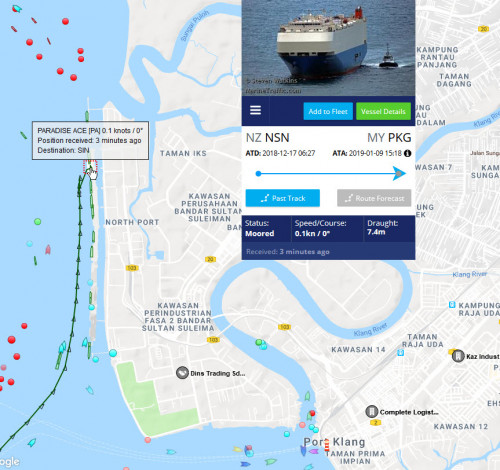Click the MY PKG arrival port link

(389, 138)
